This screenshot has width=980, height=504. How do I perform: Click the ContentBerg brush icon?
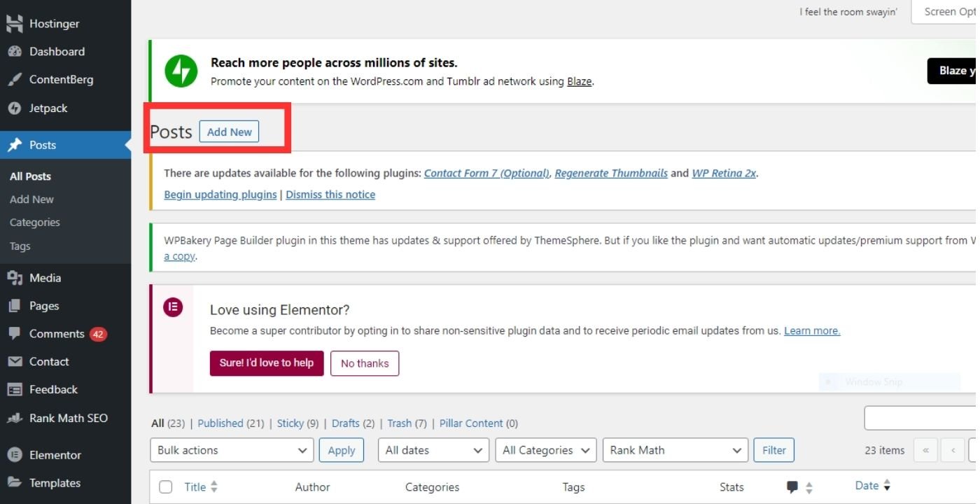[x=14, y=80]
